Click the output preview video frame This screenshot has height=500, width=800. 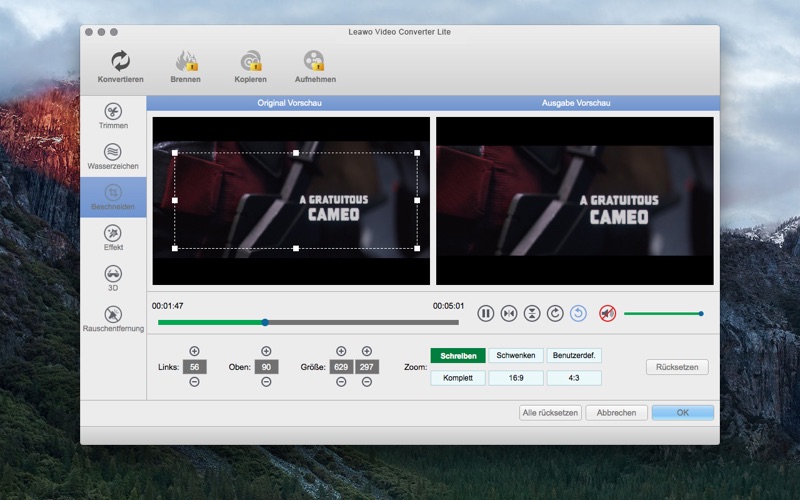coord(575,201)
